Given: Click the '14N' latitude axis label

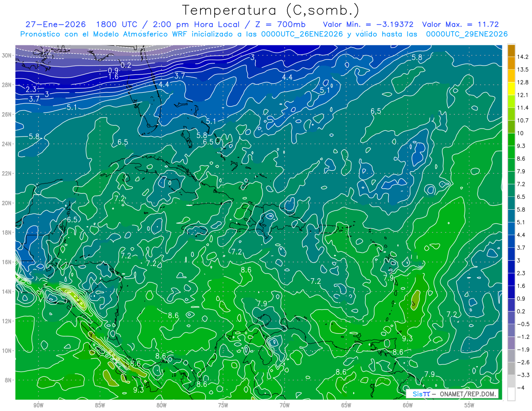Looking at the screenshot, I should 7,292.
